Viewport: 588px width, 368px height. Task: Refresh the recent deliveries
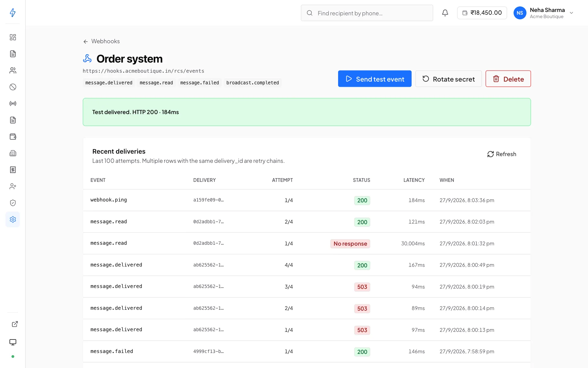(x=502, y=154)
